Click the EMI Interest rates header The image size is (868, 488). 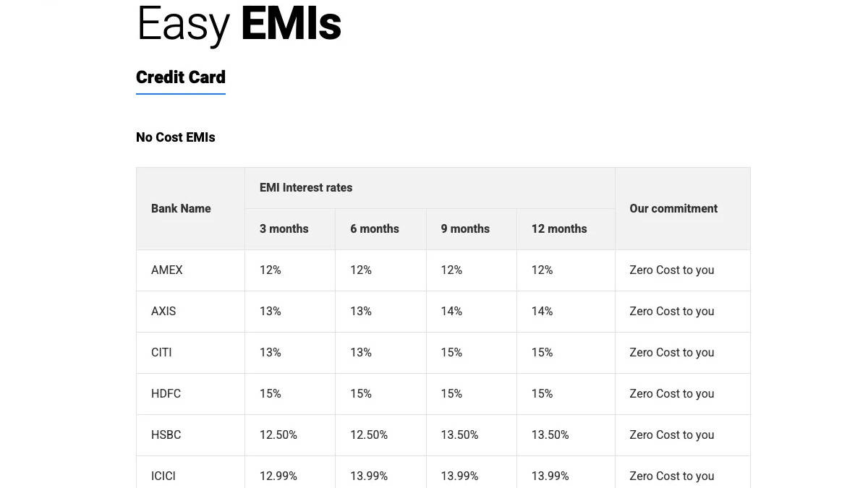coord(306,188)
